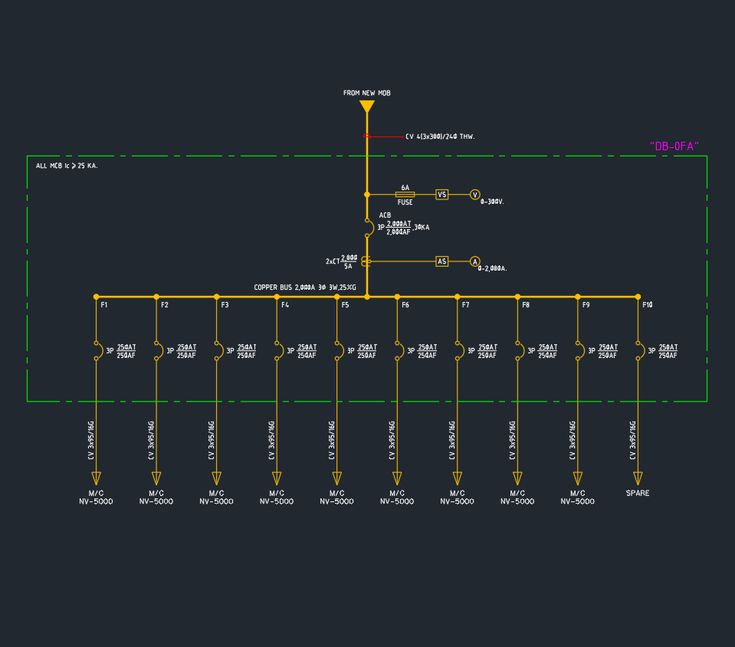Screen dimensions: 735x647
Task: Click the current transformer symbol on the main feeder
Action: [367, 262]
